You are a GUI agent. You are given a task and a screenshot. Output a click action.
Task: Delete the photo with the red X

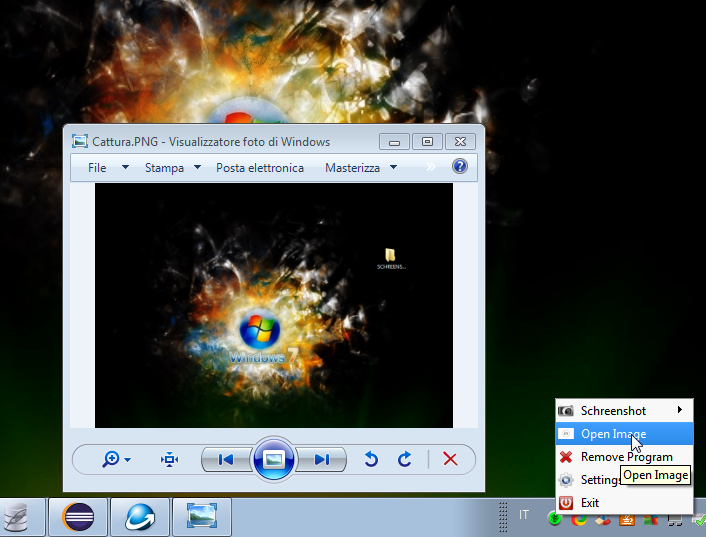[450, 459]
